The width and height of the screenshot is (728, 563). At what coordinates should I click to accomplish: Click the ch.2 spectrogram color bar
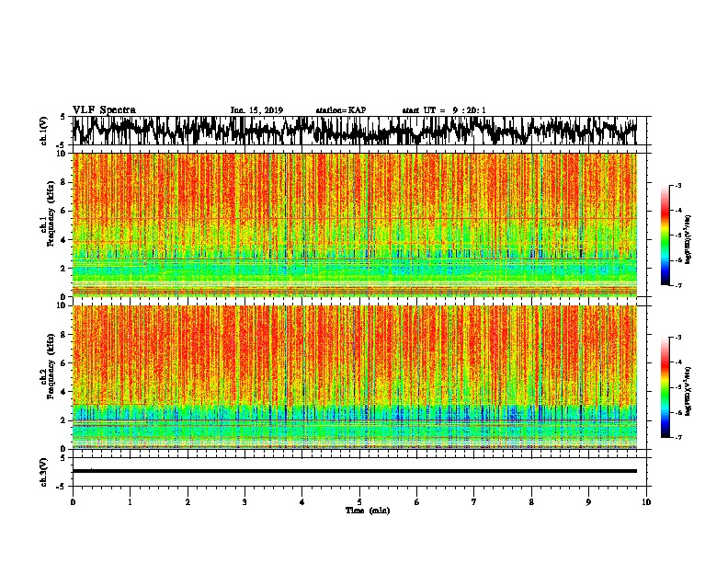665,387
